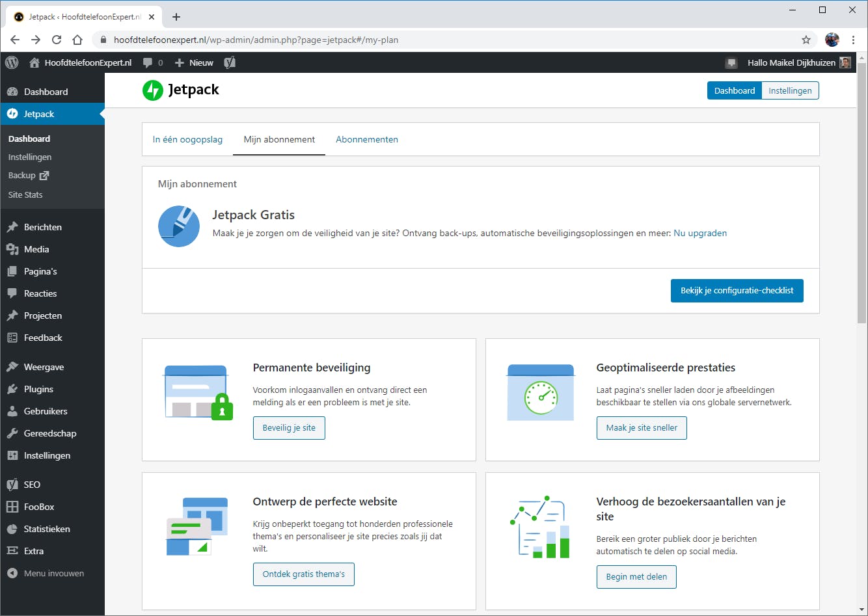Open Chrome profile avatar in toolbar

[832, 40]
